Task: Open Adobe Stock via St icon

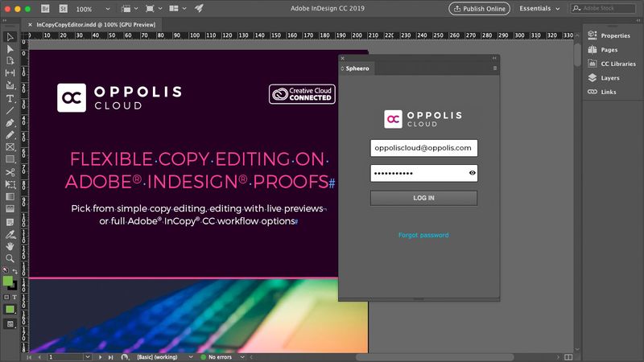Action: [63, 8]
